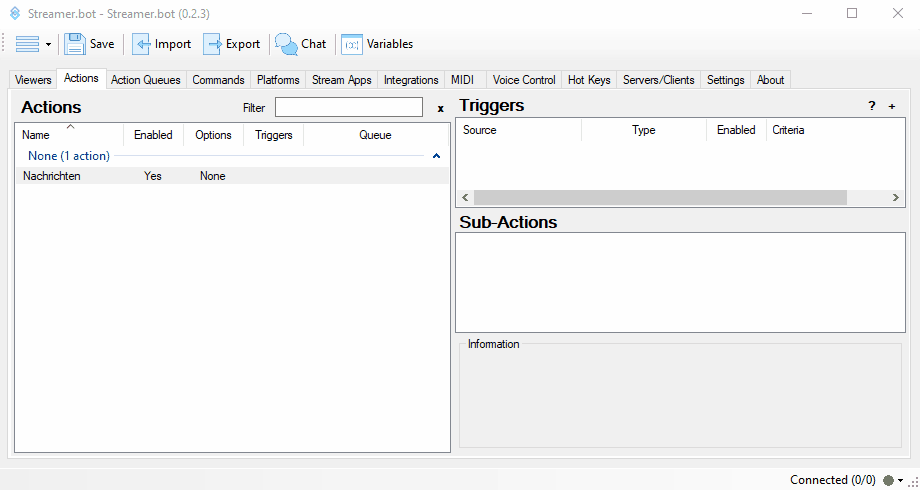920x490 pixels.
Task: Switch to the Commands tab
Action: click(x=218, y=80)
